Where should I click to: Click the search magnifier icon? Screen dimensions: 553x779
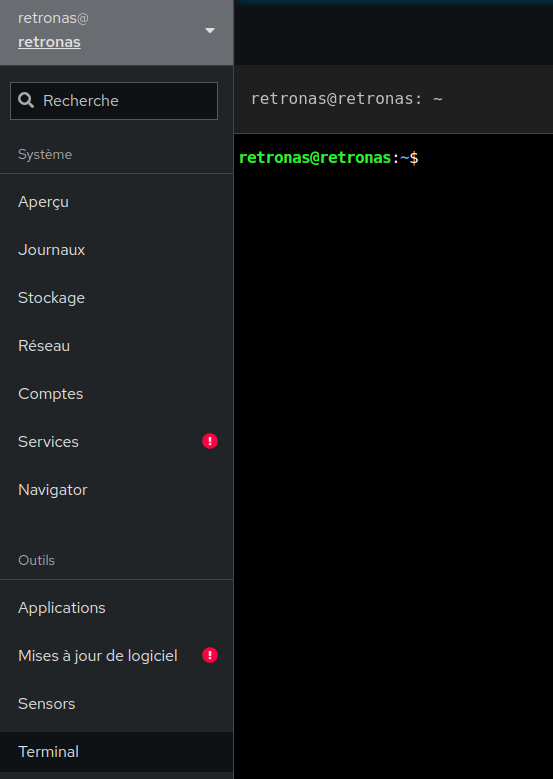pos(26,100)
